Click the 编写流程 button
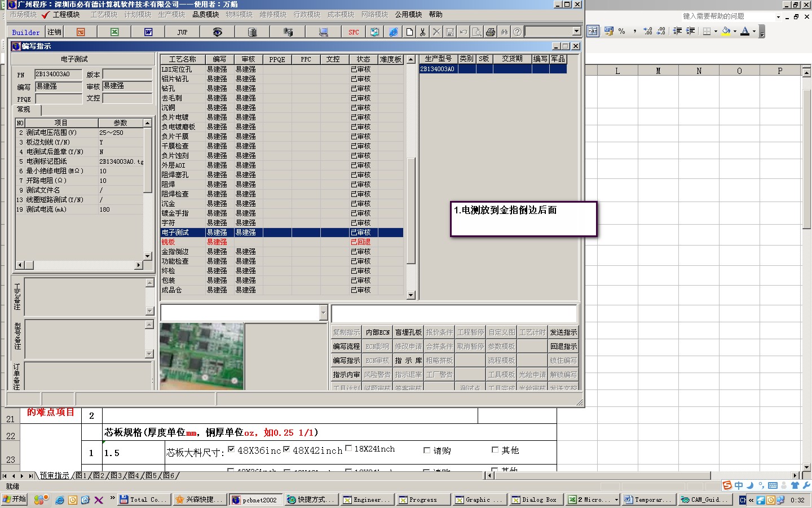 (346, 347)
